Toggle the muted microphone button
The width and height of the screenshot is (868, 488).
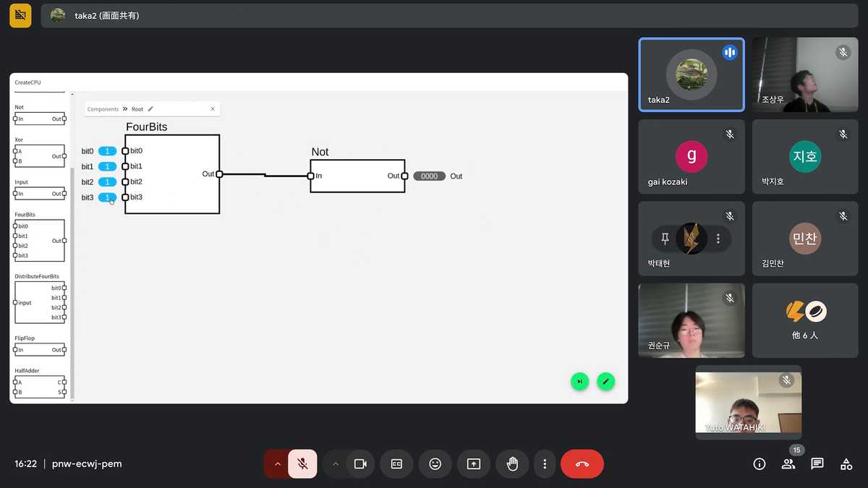[302, 464]
